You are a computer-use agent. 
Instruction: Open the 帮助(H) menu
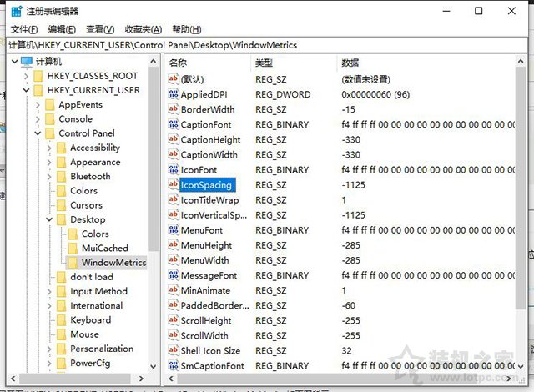point(187,29)
